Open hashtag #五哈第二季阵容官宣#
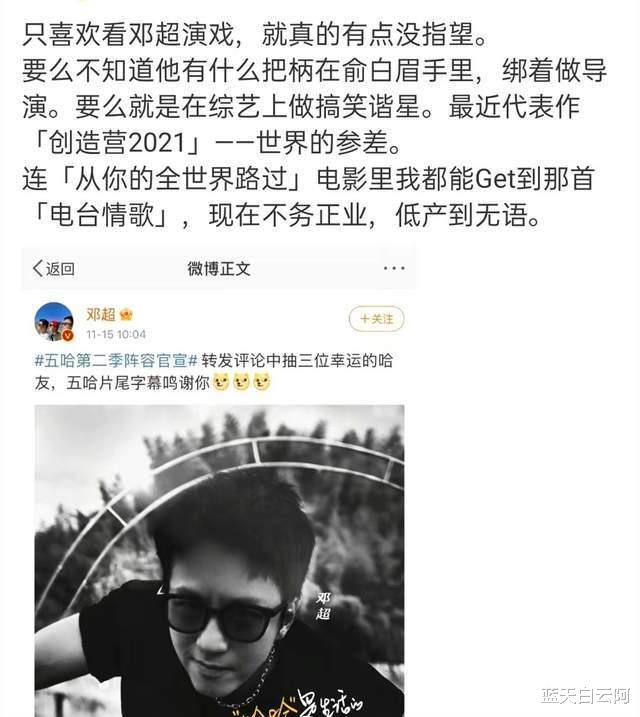 coord(116,361)
